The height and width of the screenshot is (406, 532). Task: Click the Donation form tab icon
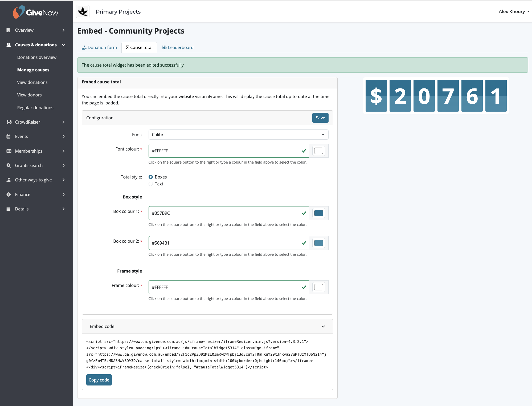(x=84, y=47)
